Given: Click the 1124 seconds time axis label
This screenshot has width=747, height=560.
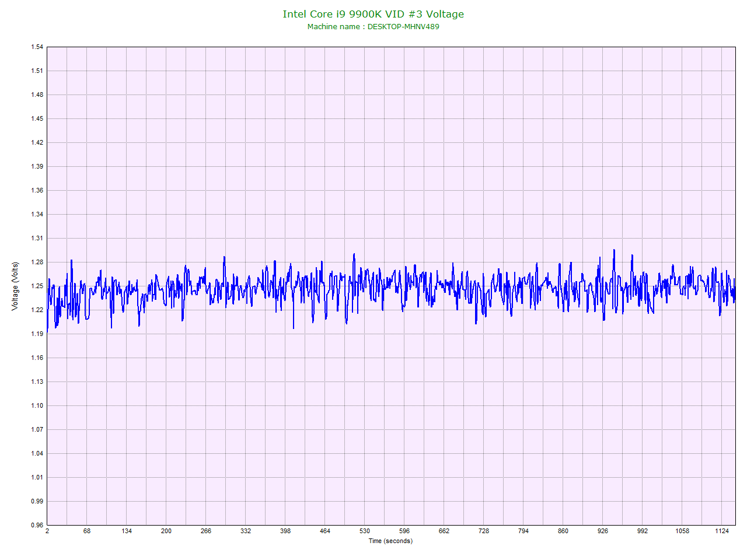Looking at the screenshot, I should (722, 531).
